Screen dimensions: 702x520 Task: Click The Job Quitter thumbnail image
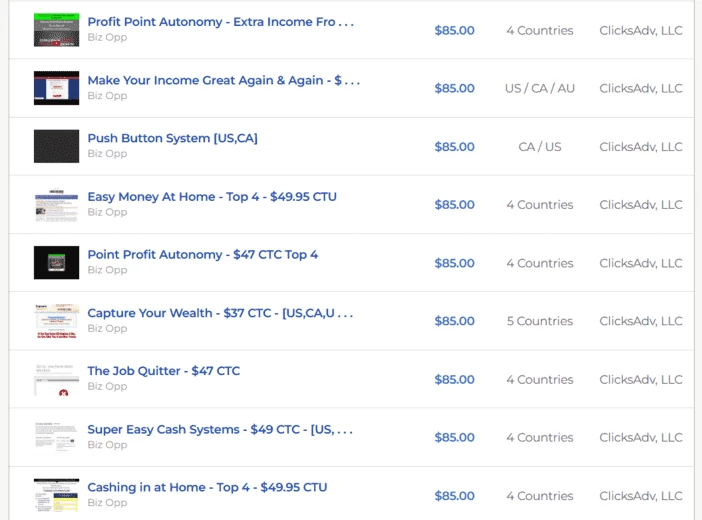click(56, 379)
